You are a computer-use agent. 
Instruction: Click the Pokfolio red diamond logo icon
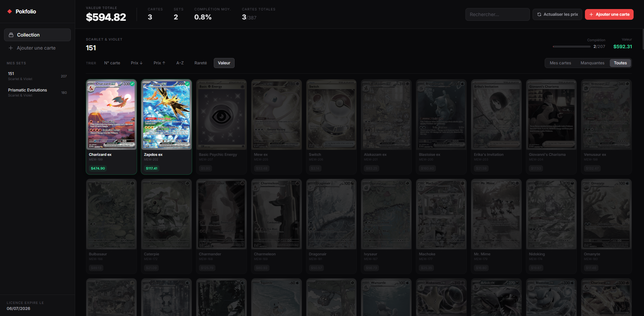pos(10,11)
